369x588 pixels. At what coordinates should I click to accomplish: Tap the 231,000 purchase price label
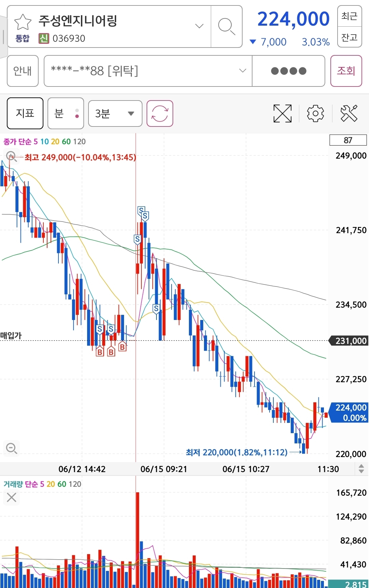(x=348, y=341)
